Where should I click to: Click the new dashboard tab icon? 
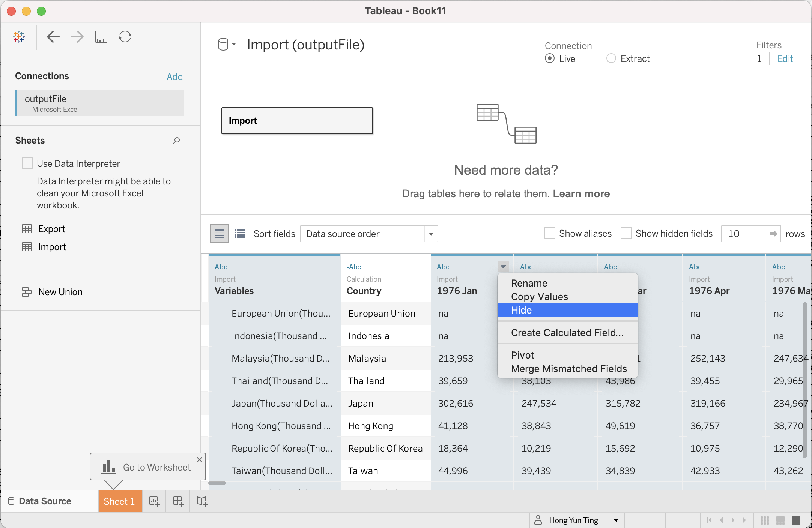point(178,501)
